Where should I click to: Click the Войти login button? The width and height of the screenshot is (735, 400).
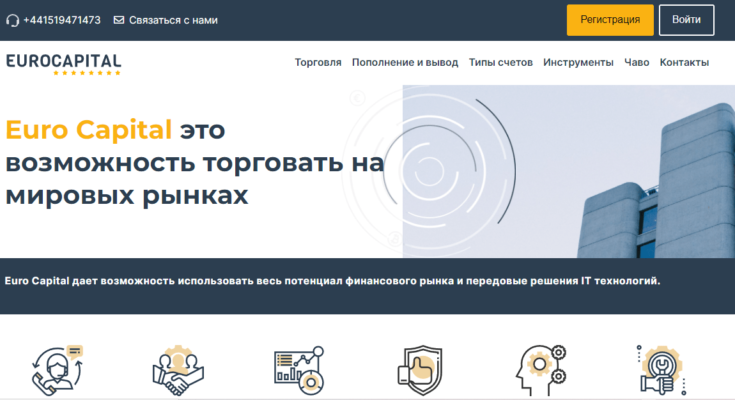pos(686,20)
